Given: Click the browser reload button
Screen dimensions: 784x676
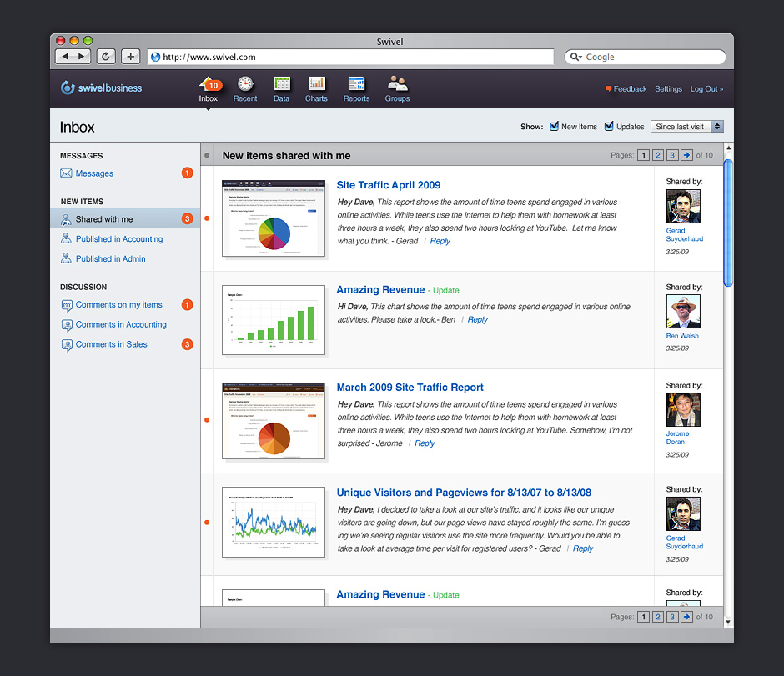Looking at the screenshot, I should click(x=106, y=57).
